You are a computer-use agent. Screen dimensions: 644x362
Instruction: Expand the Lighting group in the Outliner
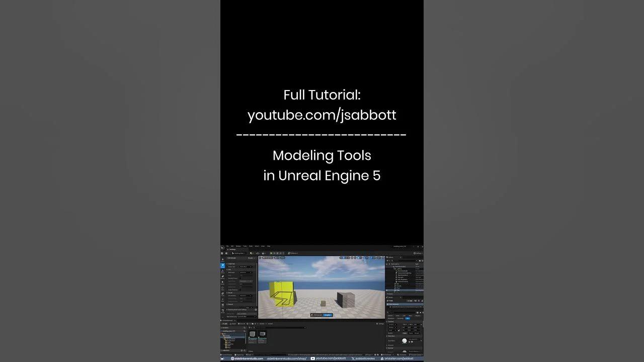click(393, 269)
